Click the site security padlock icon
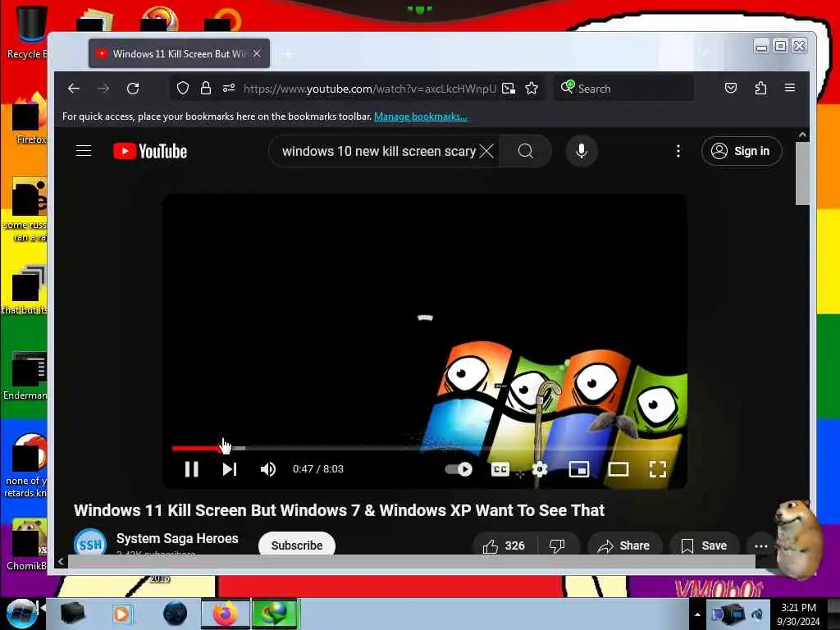 point(206,88)
